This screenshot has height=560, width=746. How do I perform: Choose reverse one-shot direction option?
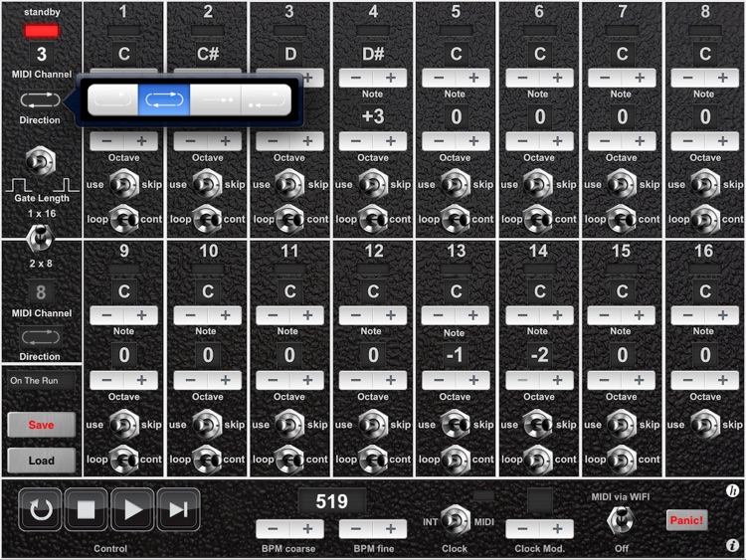pyautogui.click(x=266, y=99)
